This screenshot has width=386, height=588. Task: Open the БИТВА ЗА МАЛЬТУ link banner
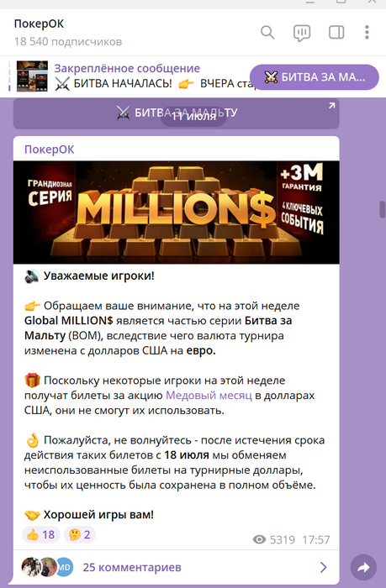click(x=176, y=113)
